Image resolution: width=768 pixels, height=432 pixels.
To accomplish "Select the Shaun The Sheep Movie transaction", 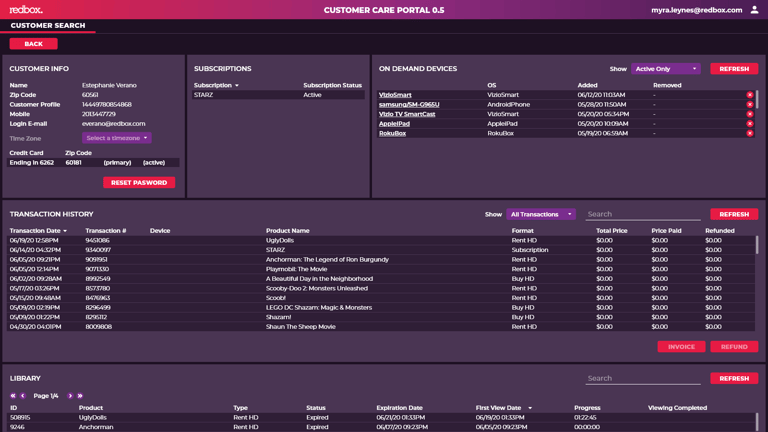I will pyautogui.click(x=381, y=327).
